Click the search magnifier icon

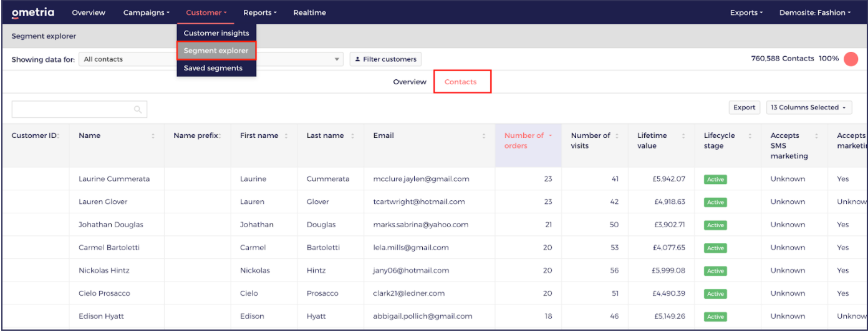(x=138, y=109)
